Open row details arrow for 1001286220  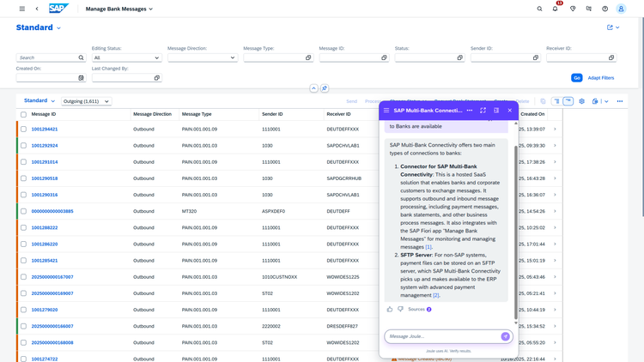tap(555, 244)
